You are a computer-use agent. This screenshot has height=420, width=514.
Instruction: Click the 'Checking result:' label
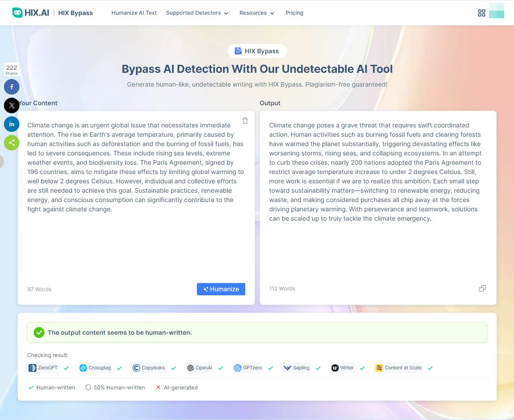click(48, 355)
